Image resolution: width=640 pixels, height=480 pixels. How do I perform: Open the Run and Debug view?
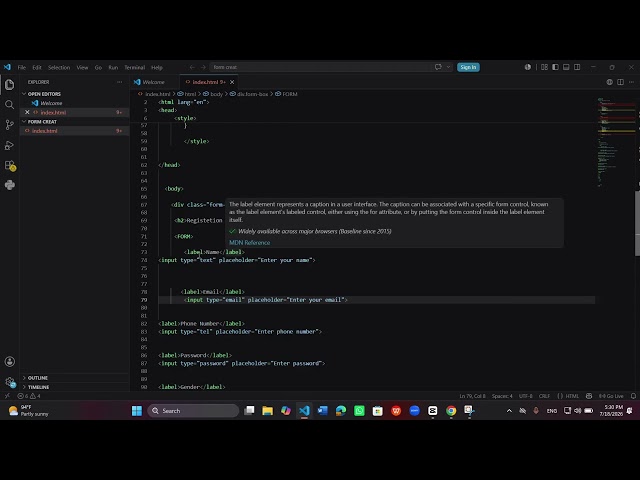(9, 145)
